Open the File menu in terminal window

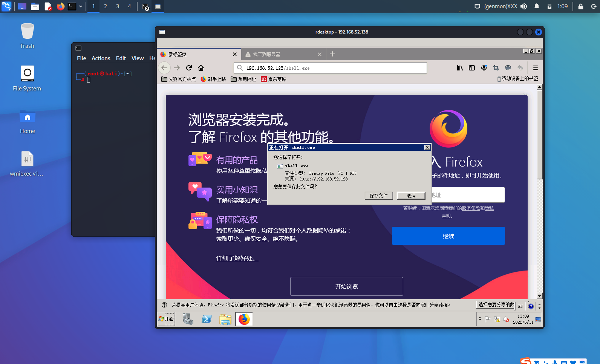(81, 58)
